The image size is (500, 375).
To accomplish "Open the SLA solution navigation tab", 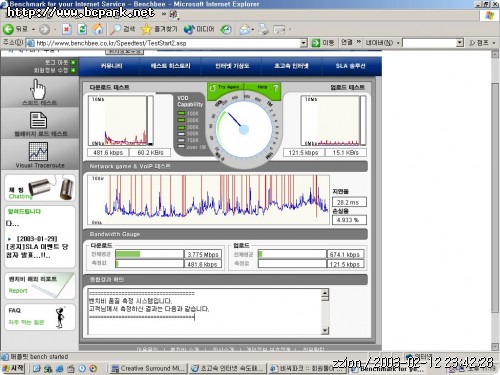I will click(351, 66).
